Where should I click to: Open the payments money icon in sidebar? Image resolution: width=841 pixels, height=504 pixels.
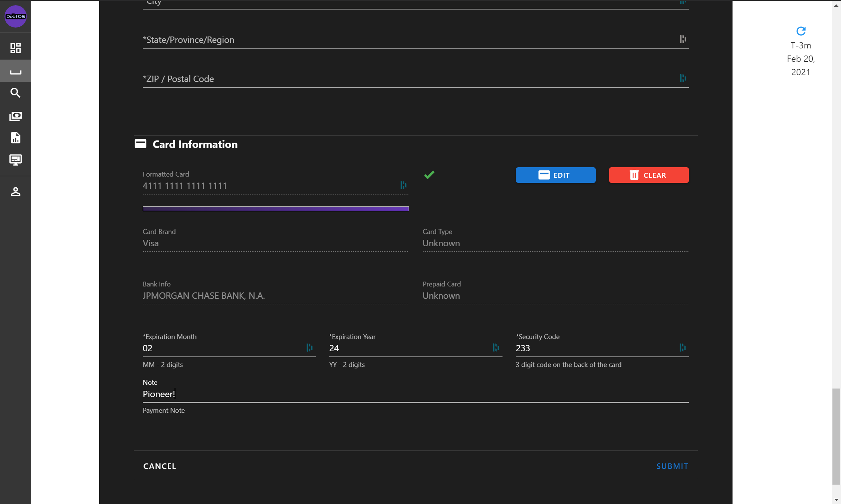click(x=16, y=116)
